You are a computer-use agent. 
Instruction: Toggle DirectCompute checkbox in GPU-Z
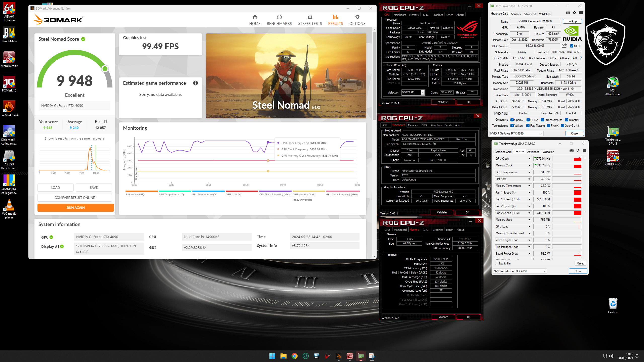(x=543, y=120)
